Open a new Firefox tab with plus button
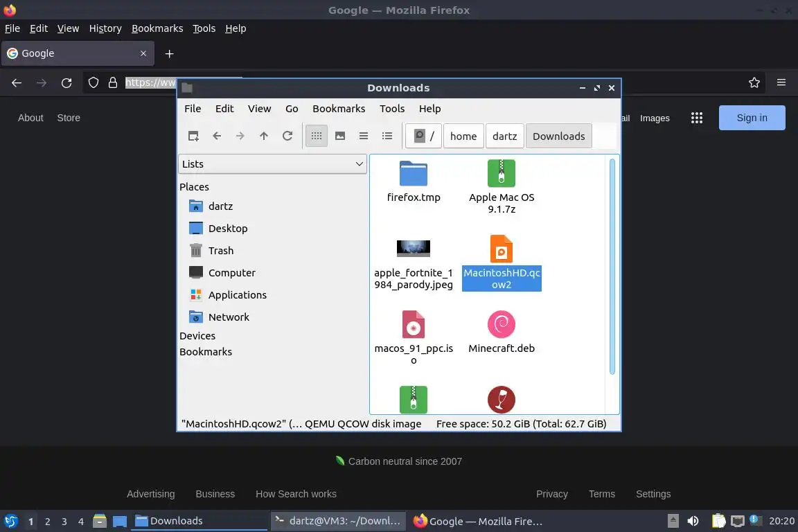 point(170,53)
